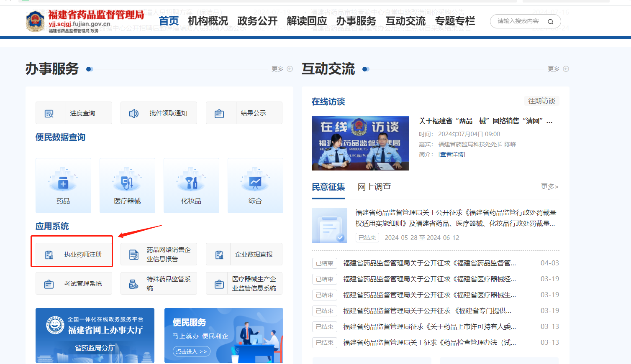Viewport: 631px width, 364px height.
Task: Click the arrow icon beside 办事服务 更多
Action: tap(290, 69)
